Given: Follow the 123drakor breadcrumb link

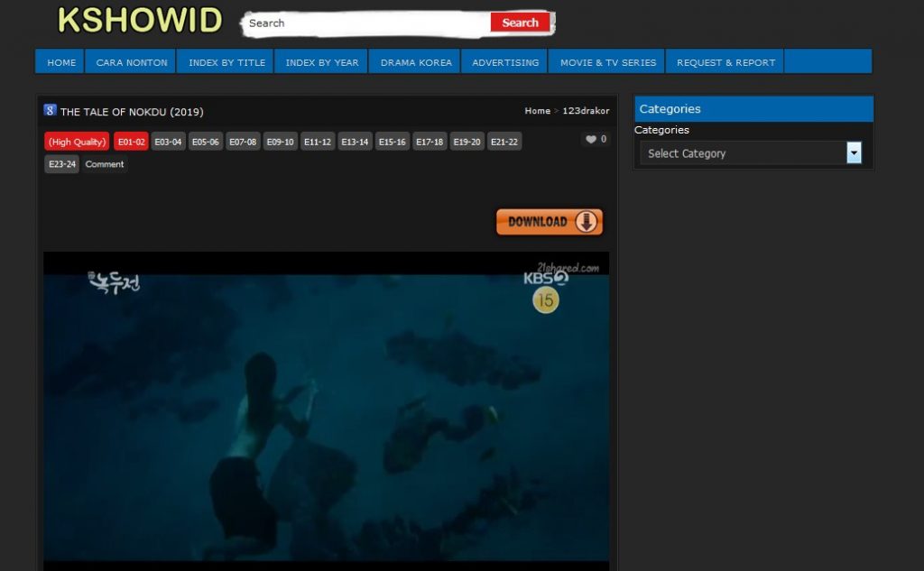Looking at the screenshot, I should 586,111.
